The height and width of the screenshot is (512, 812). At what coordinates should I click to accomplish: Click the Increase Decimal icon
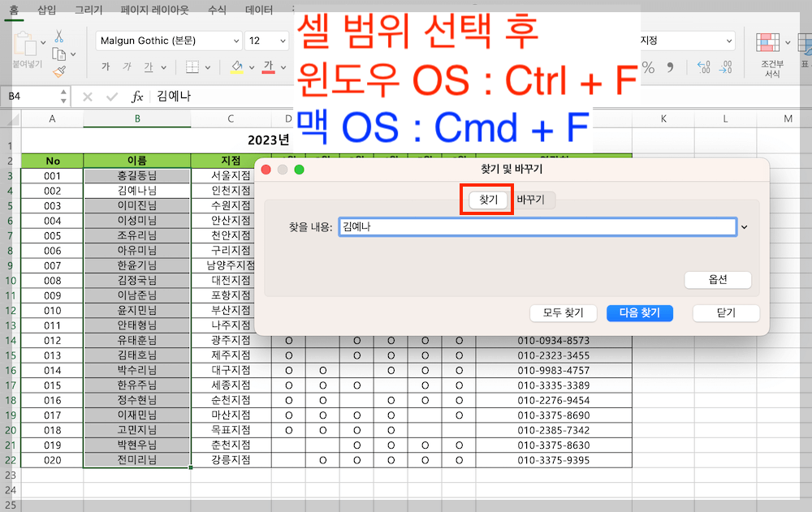pos(703,67)
